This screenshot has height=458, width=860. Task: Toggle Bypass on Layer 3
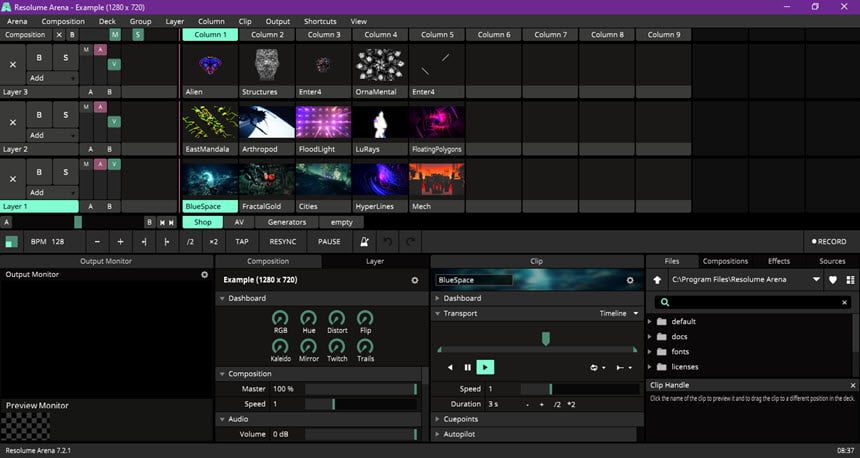(x=39, y=58)
